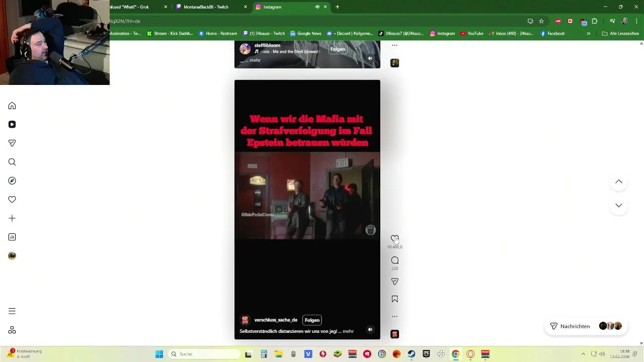Install app icon in address bar
The image size is (644, 362).
530,21
